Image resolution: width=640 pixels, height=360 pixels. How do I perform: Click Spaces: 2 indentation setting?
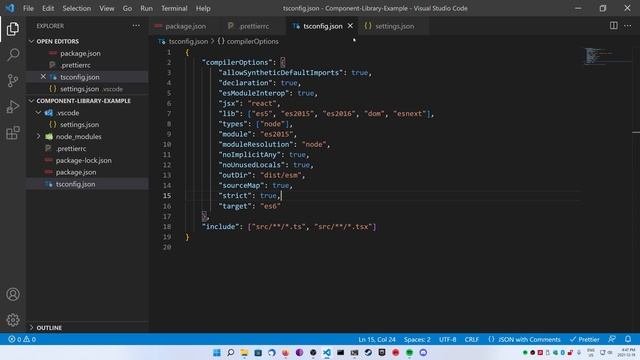[x=417, y=339]
